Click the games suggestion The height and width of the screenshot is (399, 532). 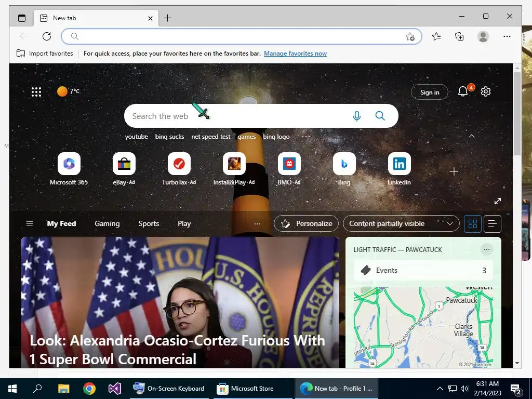[247, 137]
